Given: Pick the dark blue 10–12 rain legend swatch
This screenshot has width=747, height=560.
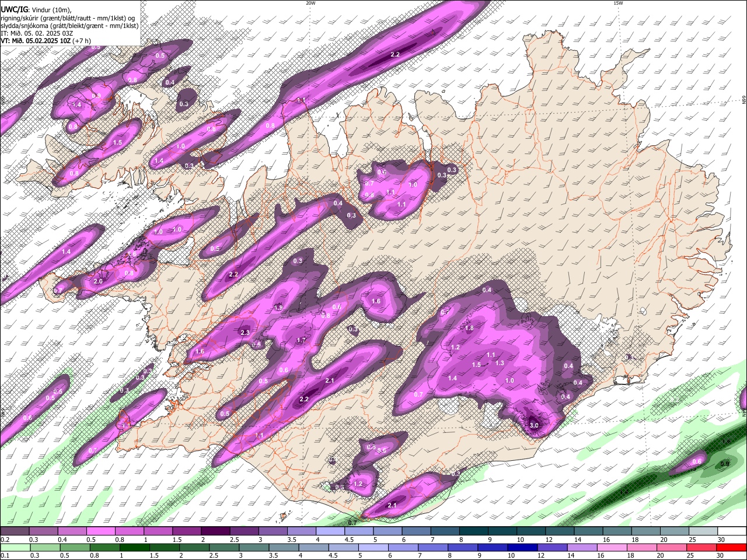Looking at the screenshot, I should pyautogui.click(x=521, y=547).
